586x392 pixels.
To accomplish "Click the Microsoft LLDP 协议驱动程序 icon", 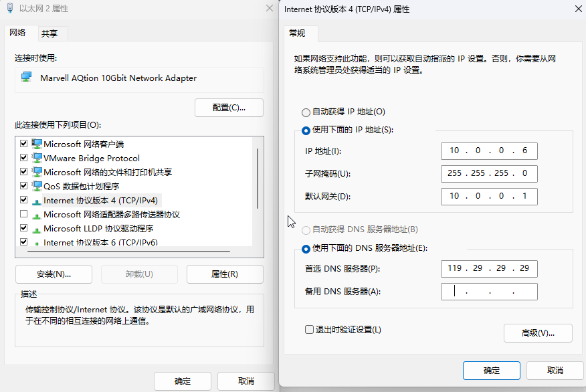I will tap(37, 230).
